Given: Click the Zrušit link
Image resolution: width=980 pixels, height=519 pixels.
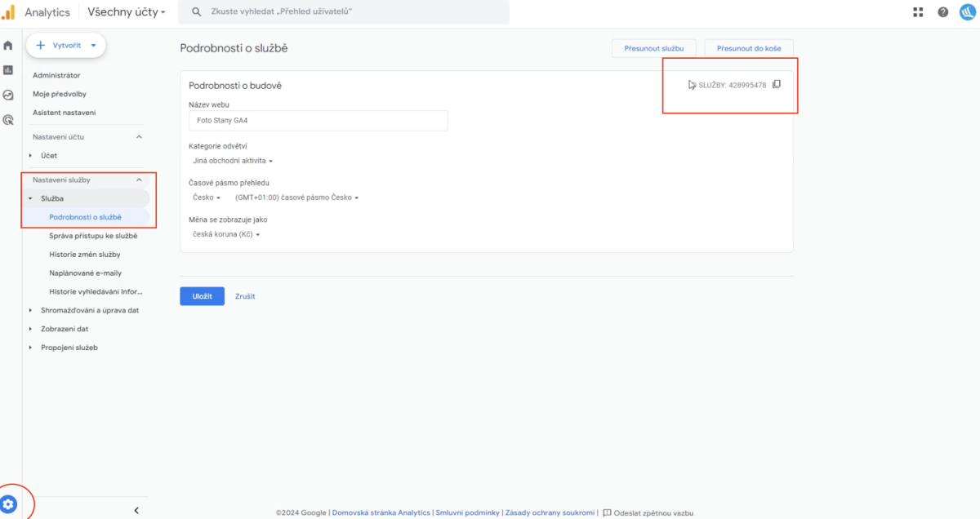Looking at the screenshot, I should (x=245, y=296).
